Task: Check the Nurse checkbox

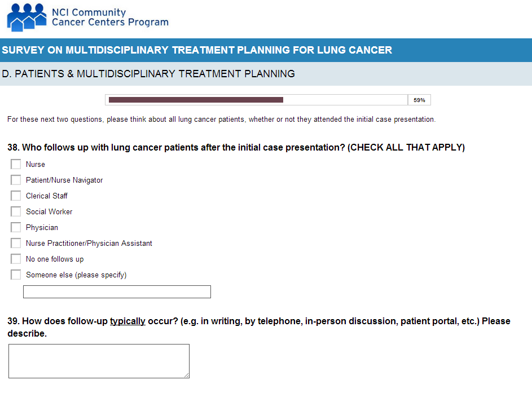Action: (x=16, y=165)
